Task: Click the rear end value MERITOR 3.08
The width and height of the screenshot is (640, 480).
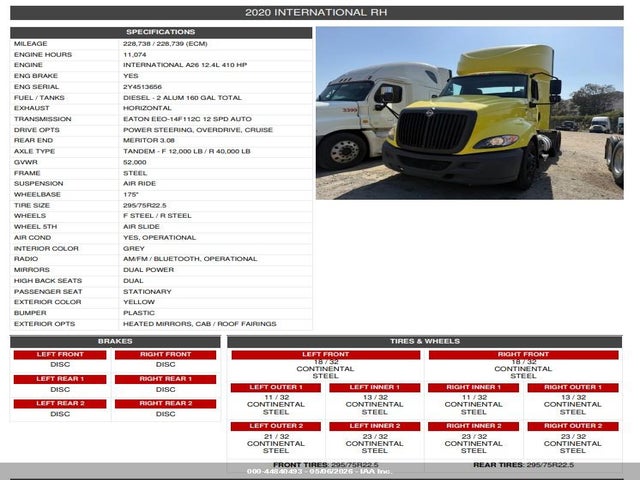Action: pyautogui.click(x=149, y=140)
